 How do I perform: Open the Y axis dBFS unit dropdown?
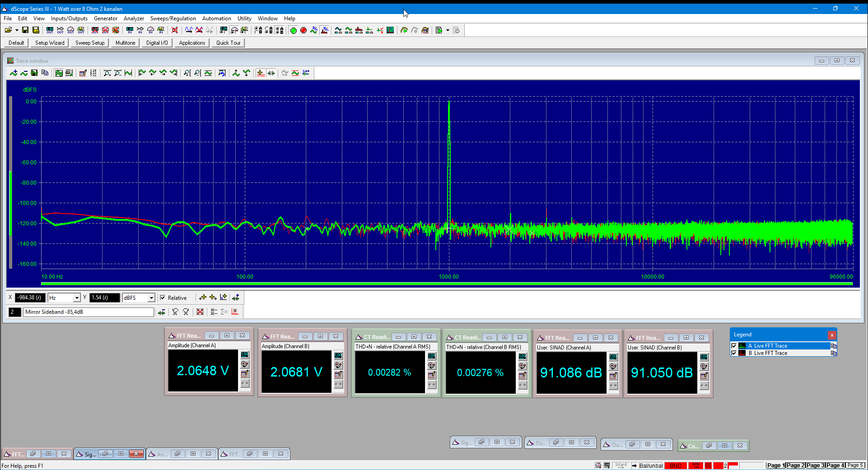coord(151,298)
